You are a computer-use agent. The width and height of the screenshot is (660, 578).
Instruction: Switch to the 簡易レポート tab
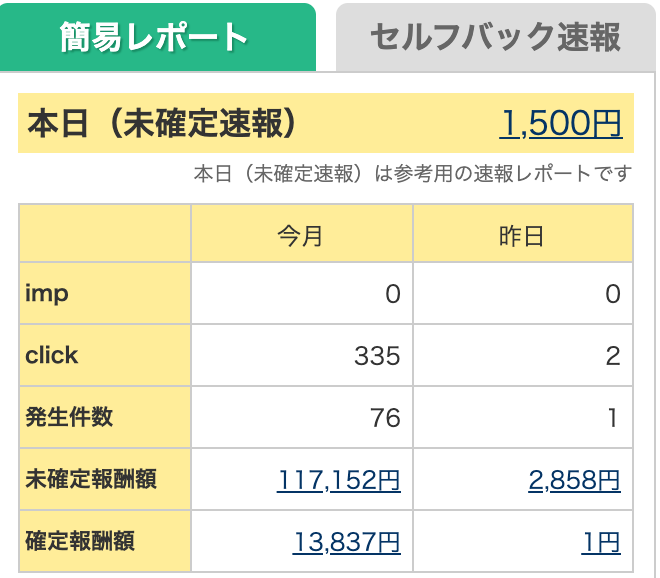pyautogui.click(x=157, y=37)
